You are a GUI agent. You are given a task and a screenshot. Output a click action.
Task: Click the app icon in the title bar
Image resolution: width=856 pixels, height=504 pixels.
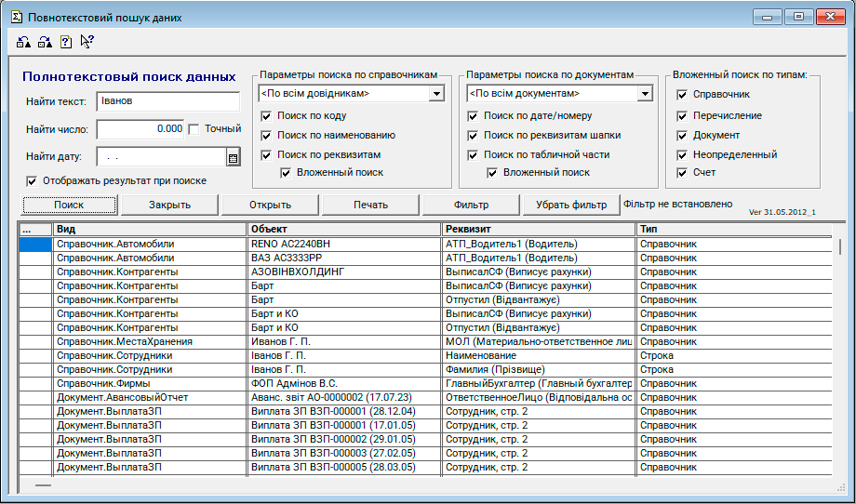pyautogui.click(x=16, y=18)
